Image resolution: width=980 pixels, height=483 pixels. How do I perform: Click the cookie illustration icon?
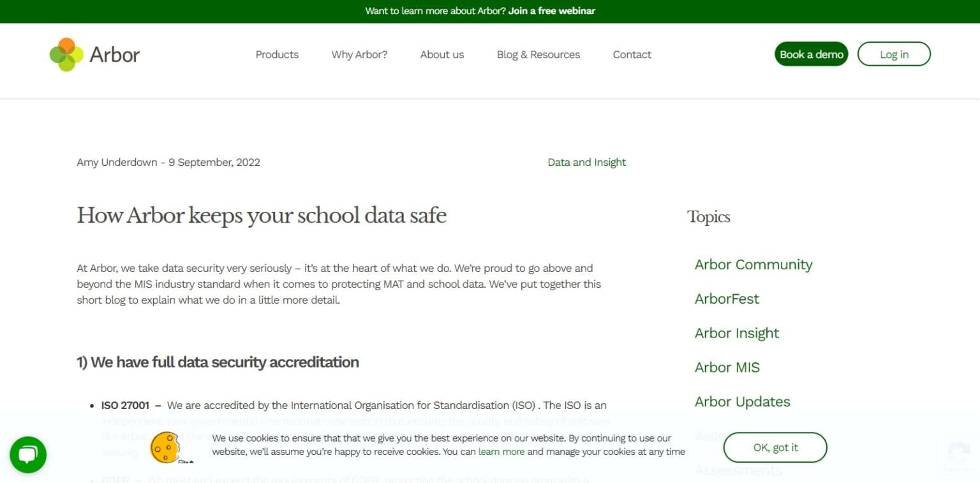tap(165, 447)
